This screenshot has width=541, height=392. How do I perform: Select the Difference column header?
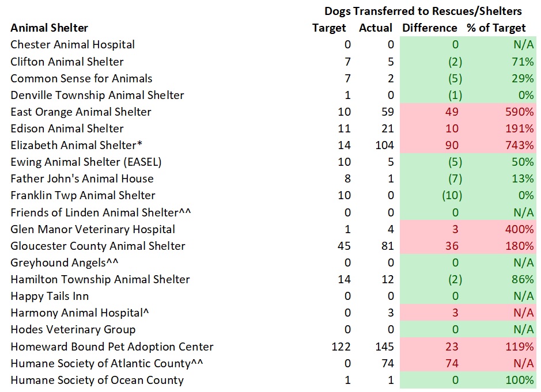point(430,28)
